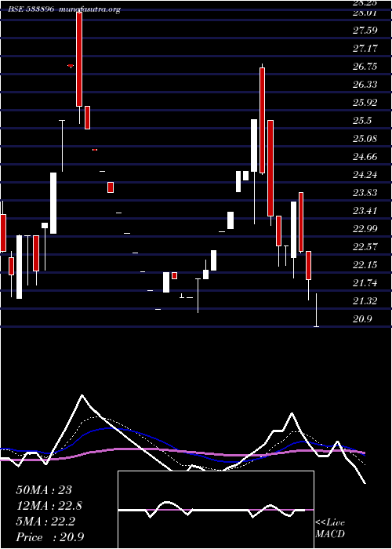Click the 22.15 price axis label
392x549 pixels.
coord(365,265)
